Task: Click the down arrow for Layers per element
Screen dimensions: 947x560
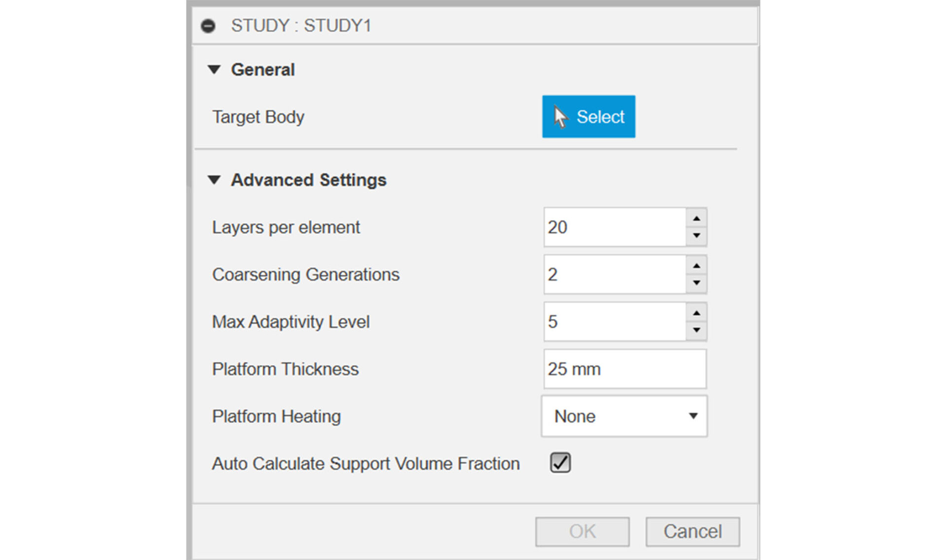Action: pyautogui.click(x=696, y=236)
